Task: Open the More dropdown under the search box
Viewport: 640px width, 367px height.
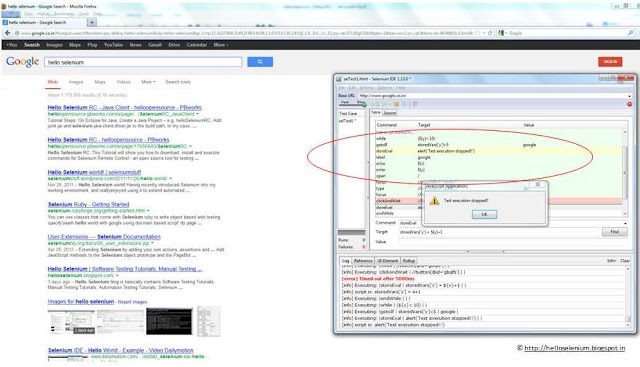Action: tap(148, 82)
